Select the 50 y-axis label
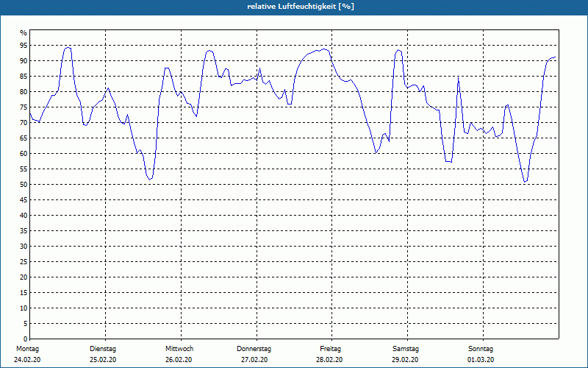588x368 pixels. [24, 185]
